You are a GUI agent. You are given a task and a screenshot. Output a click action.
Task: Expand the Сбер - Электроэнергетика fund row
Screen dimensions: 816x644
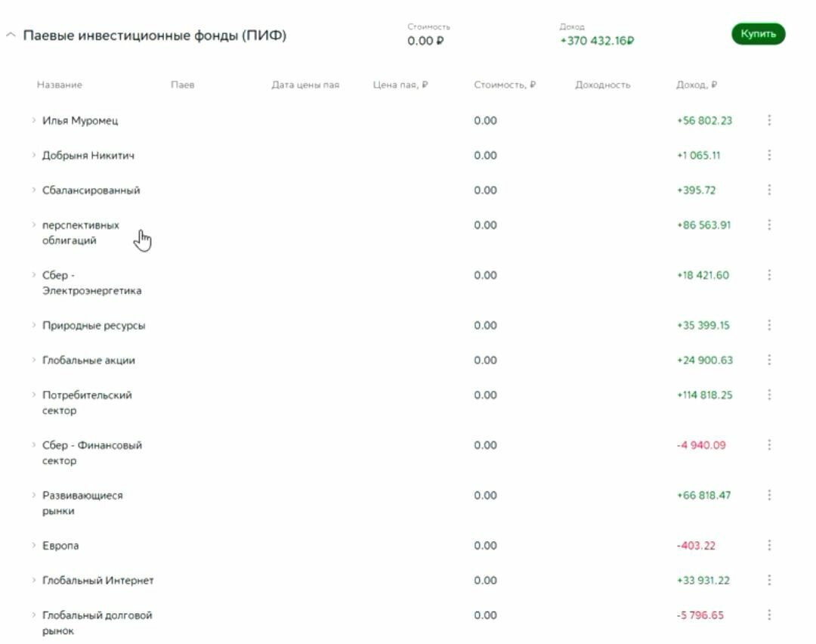[34, 275]
